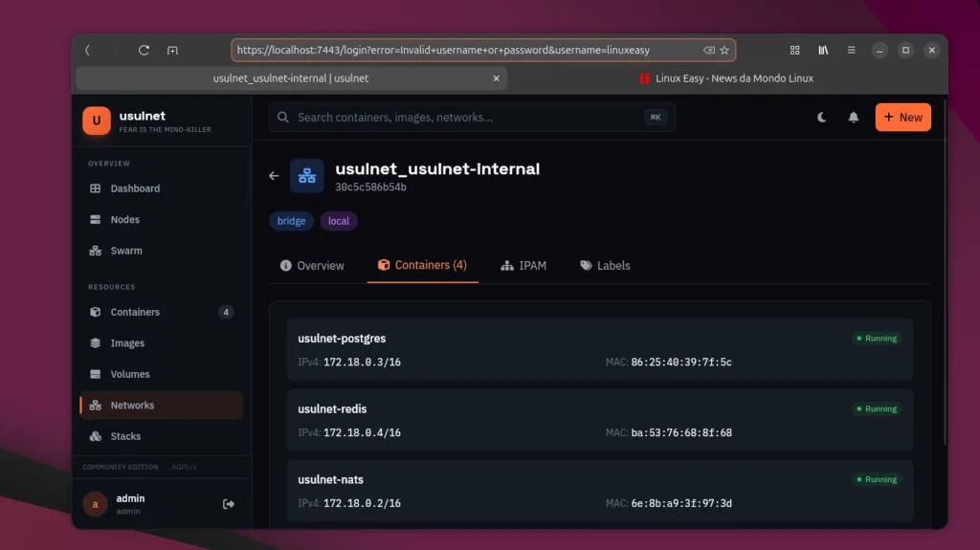Click the ⌘K shortcut badge
Viewport: 980px width, 550px height.
[x=655, y=117]
